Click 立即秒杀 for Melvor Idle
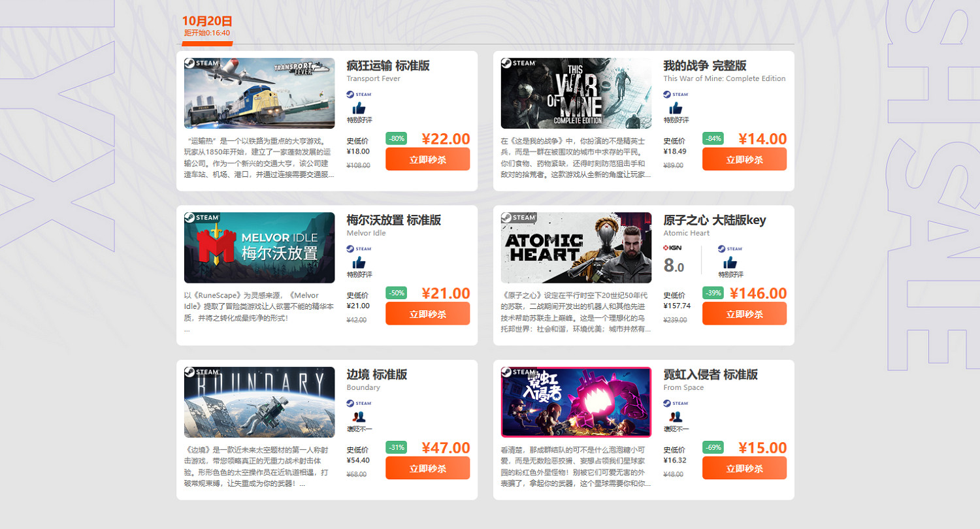Viewport: 980px width, 529px height. pyautogui.click(x=427, y=313)
